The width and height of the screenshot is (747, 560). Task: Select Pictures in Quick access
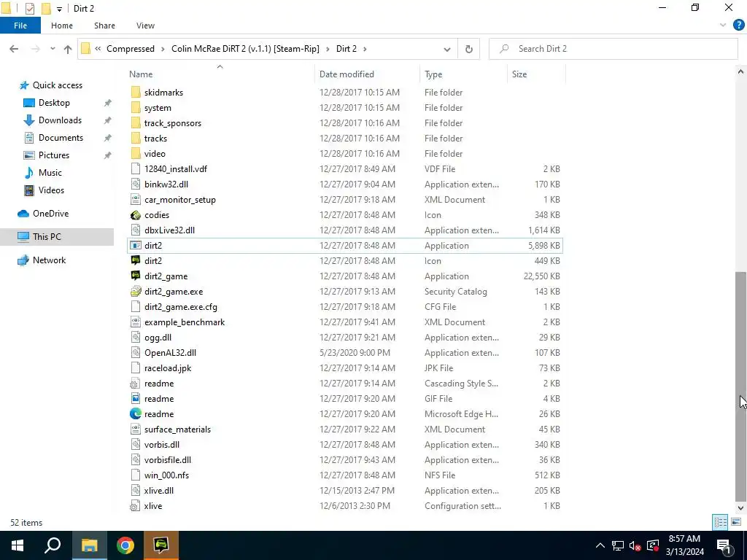[54, 156]
